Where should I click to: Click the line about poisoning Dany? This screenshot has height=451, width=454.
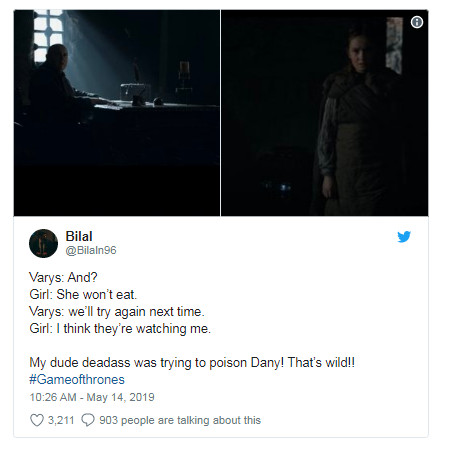(192, 362)
